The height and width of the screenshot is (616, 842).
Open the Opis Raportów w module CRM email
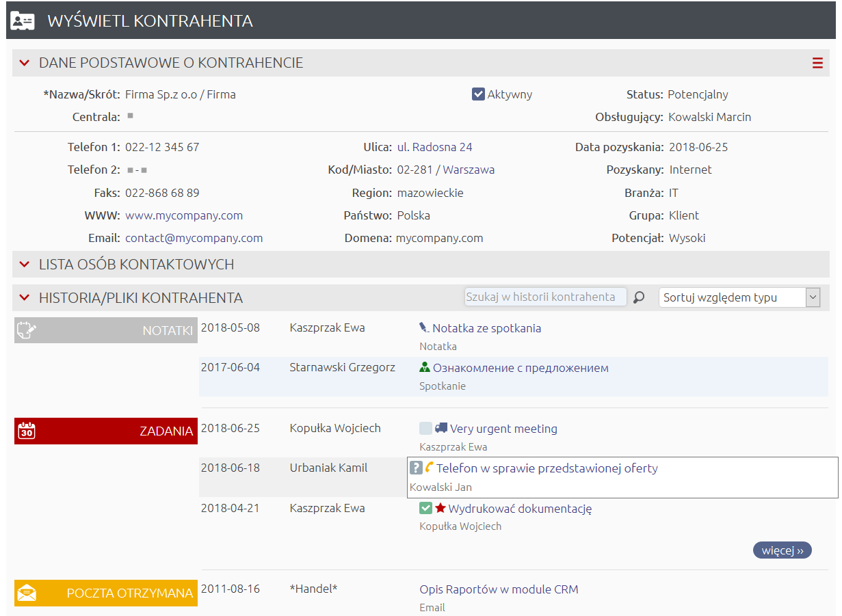pos(499,589)
